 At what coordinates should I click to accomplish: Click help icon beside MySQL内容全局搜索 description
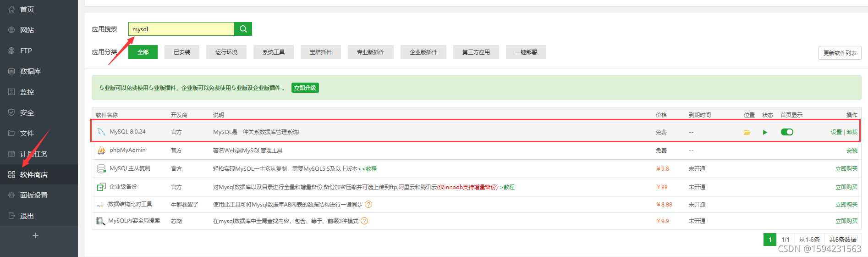(364, 221)
